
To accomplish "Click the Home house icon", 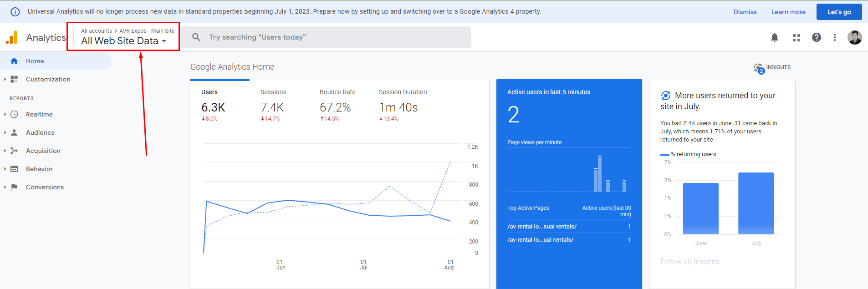I will (14, 61).
